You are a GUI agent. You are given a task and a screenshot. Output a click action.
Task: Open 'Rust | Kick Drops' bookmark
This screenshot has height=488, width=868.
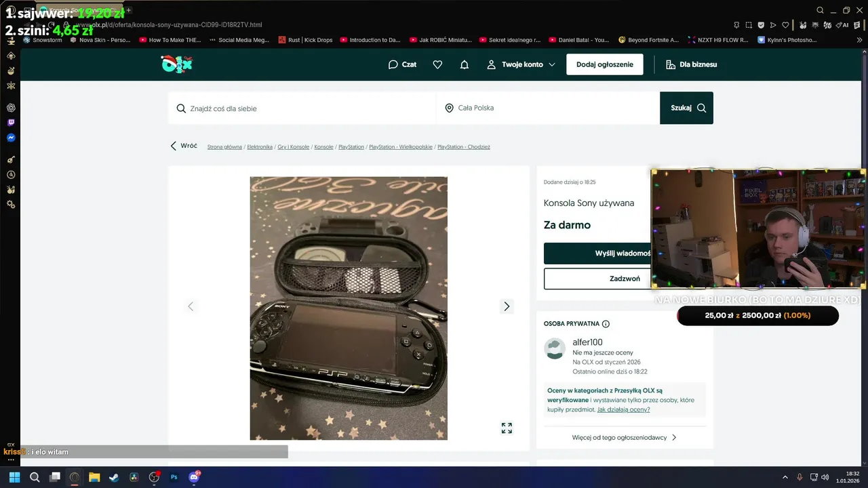(x=306, y=40)
